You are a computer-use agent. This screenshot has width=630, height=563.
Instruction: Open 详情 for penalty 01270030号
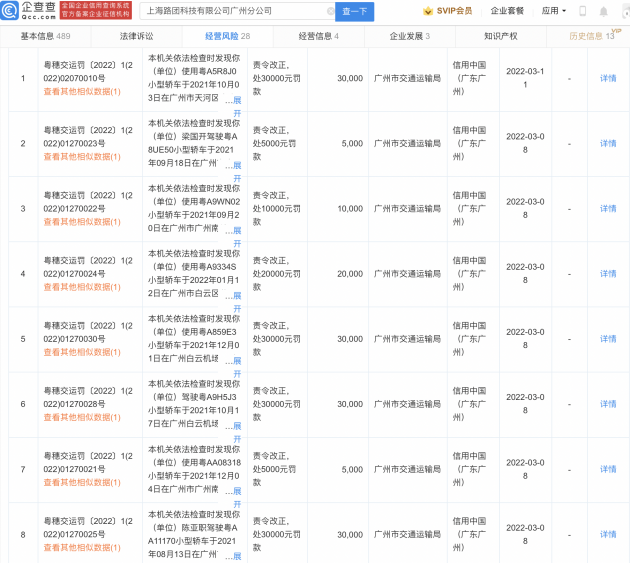click(x=608, y=339)
